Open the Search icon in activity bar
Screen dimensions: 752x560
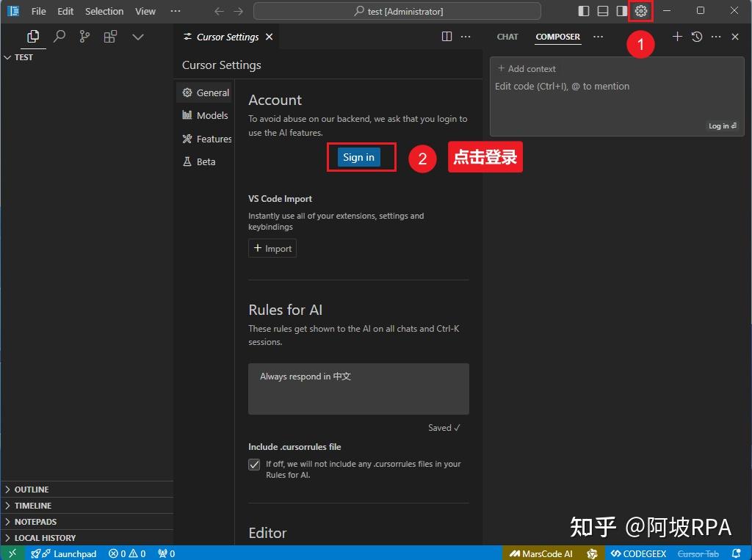pyautogui.click(x=59, y=35)
